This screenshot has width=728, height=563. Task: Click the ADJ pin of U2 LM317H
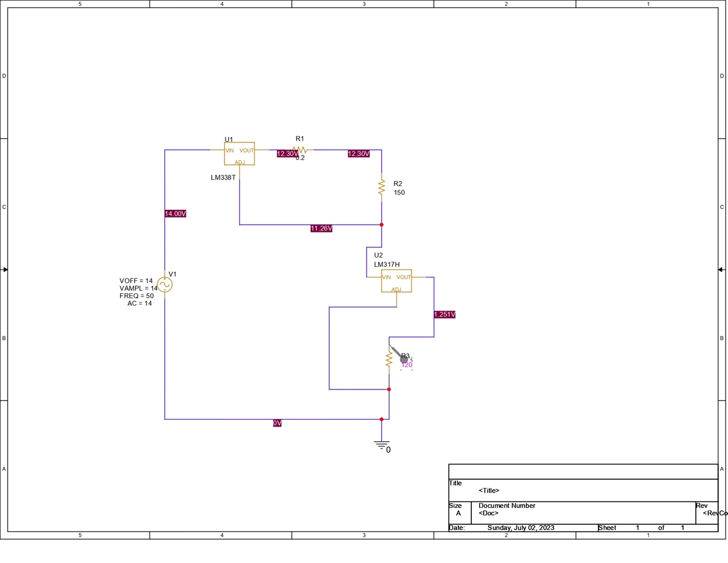(396, 290)
